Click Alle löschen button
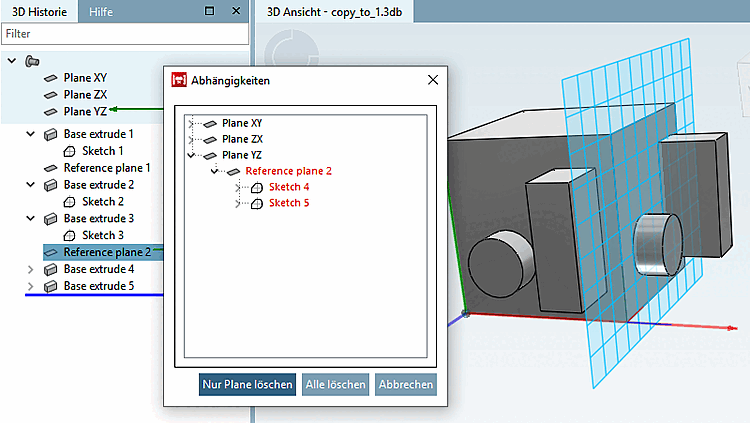This screenshot has height=423, width=750. pyautogui.click(x=335, y=384)
